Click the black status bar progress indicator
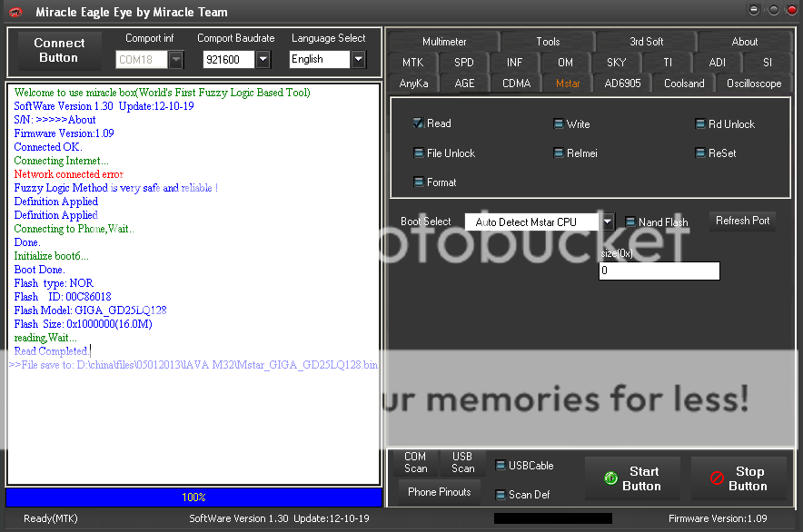Screen dimensions: 803x532 (553, 518)
